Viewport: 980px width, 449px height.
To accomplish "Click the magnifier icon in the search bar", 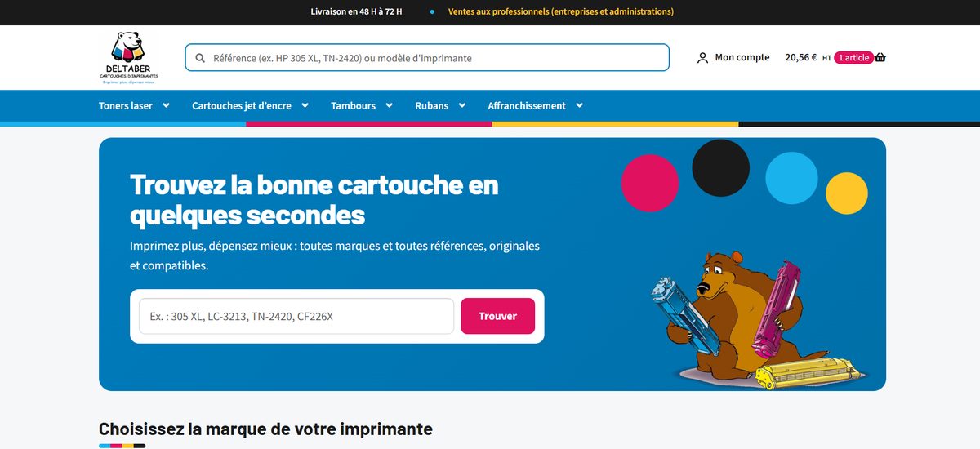I will coord(200,58).
